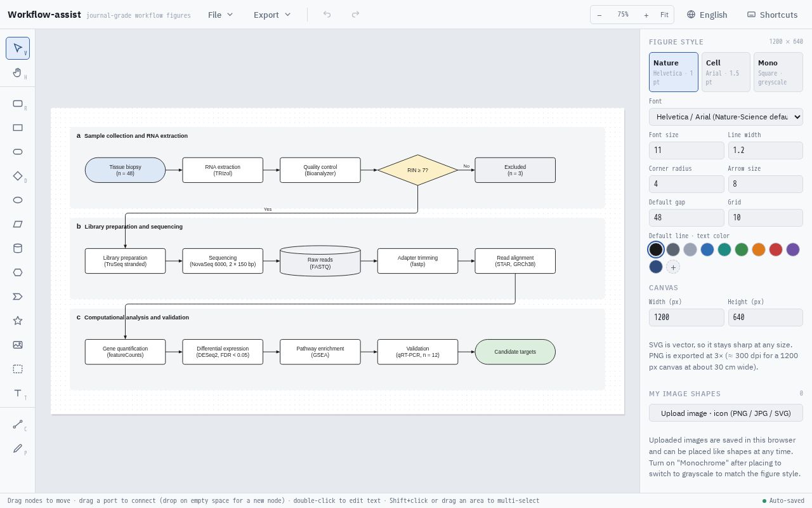Pick the rounded rectangle shape tool
Viewport: 812px width, 508px height.
[x=18, y=104]
